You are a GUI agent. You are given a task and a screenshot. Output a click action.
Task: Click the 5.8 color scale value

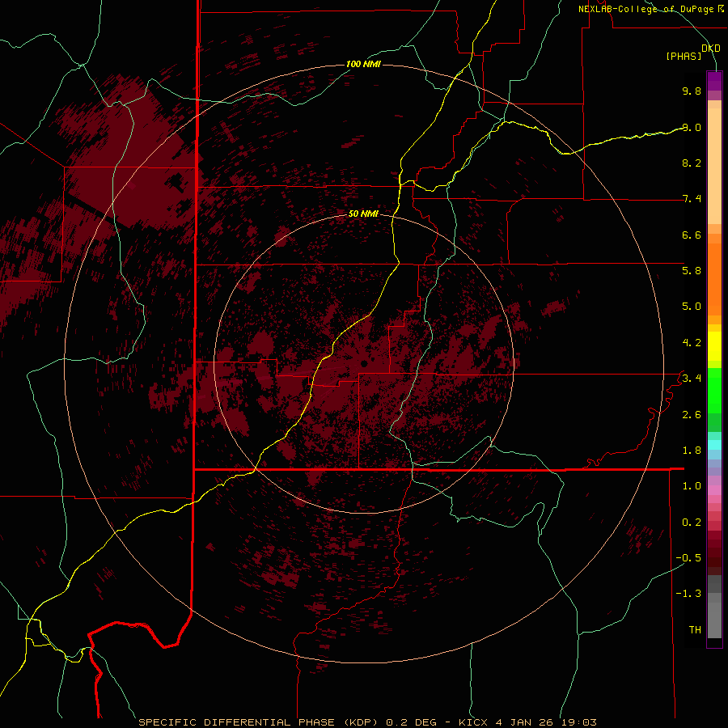point(692,271)
